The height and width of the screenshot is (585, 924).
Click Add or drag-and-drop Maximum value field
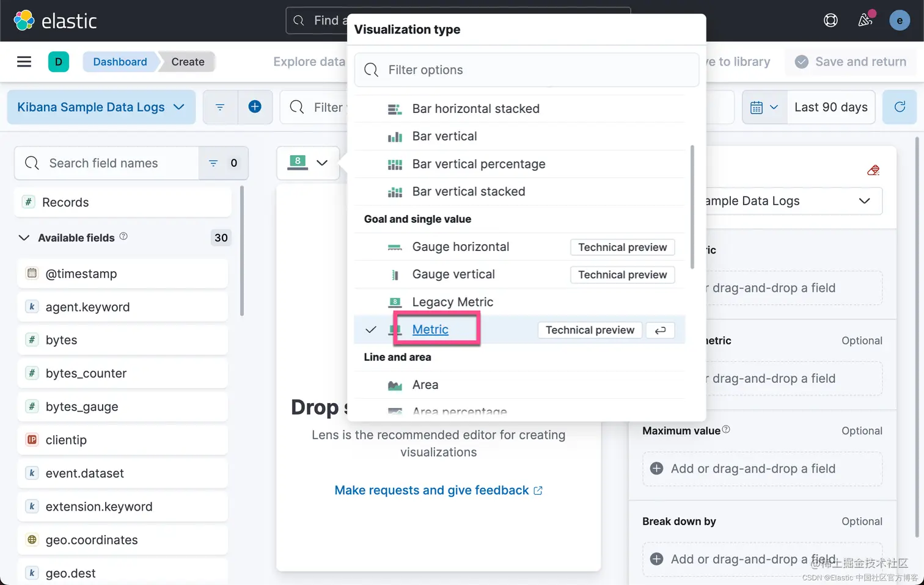coord(762,468)
